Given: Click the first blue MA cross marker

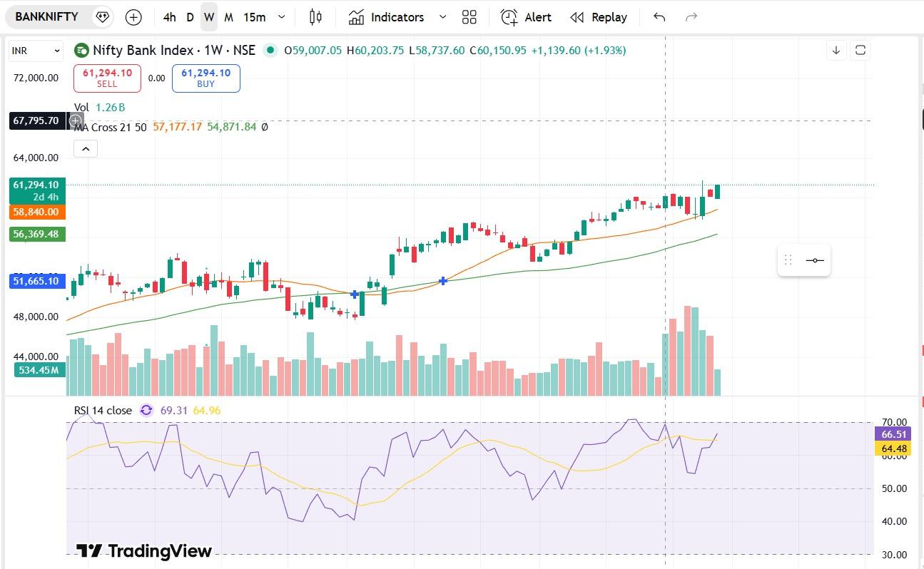Looking at the screenshot, I should [x=355, y=294].
